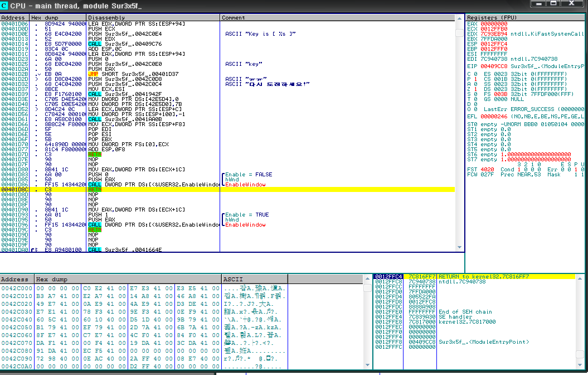
Task: Toggle the C carry flag bit
Action: coord(475,74)
